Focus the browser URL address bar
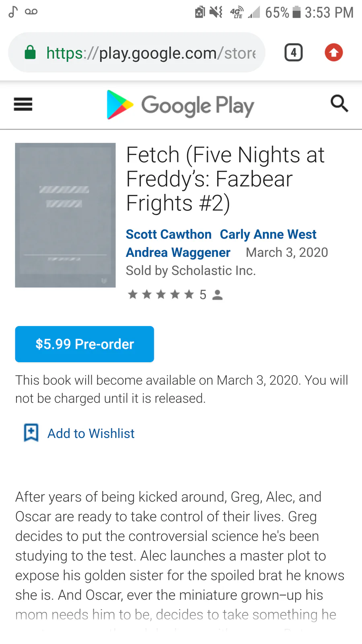Image resolution: width=362 pixels, height=644 pixels. (x=151, y=53)
